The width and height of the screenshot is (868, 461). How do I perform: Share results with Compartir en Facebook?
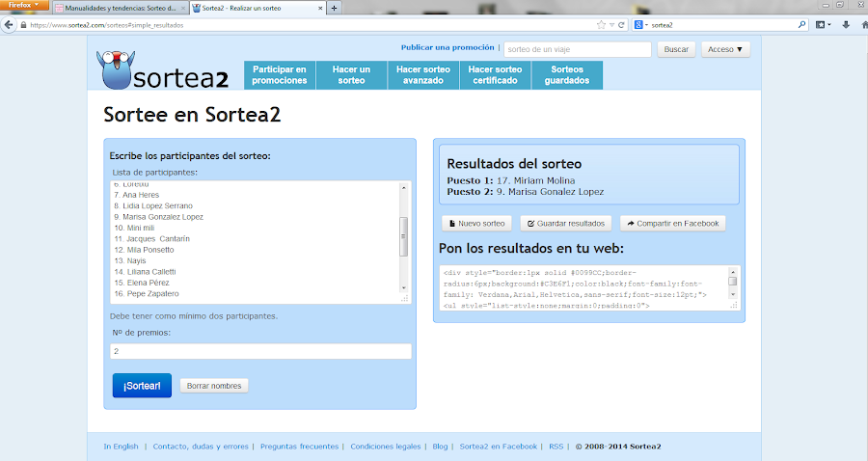click(672, 224)
